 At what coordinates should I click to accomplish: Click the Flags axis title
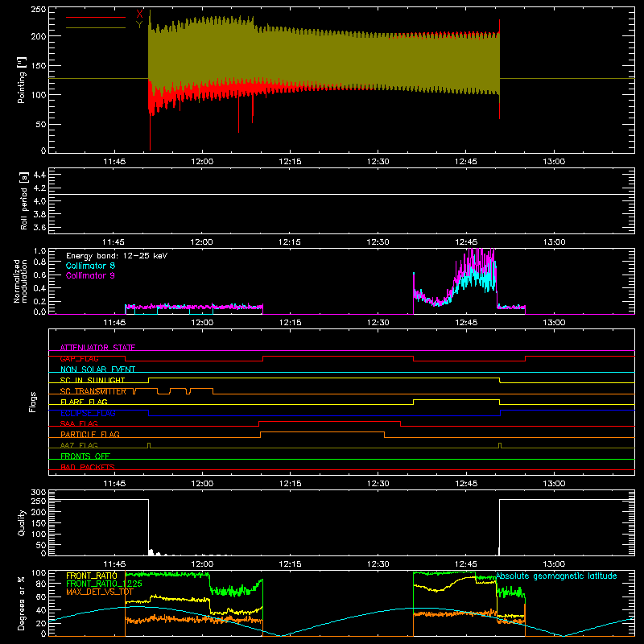pos(32,402)
